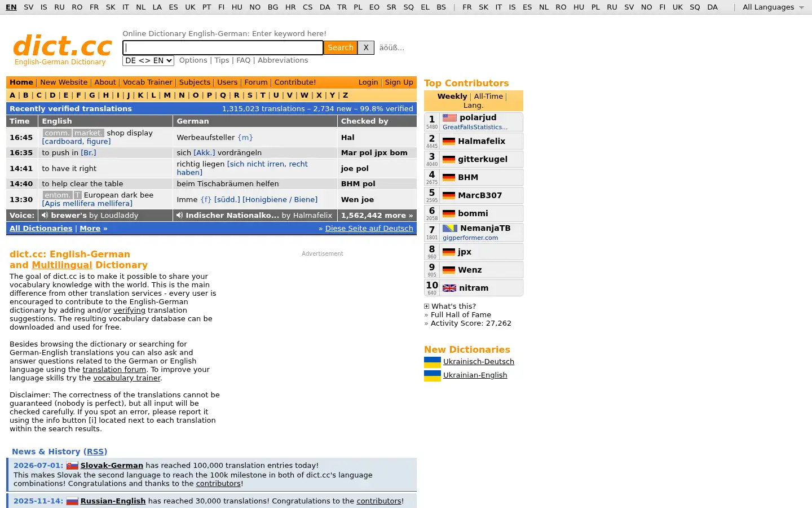The height and width of the screenshot is (508, 812).
Task: Click the UK flag beside nitram
Action: click(x=449, y=288)
